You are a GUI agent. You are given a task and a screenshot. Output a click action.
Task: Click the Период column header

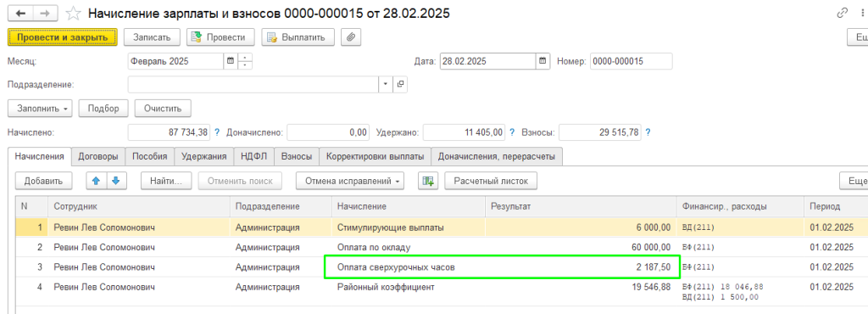[x=835, y=206]
